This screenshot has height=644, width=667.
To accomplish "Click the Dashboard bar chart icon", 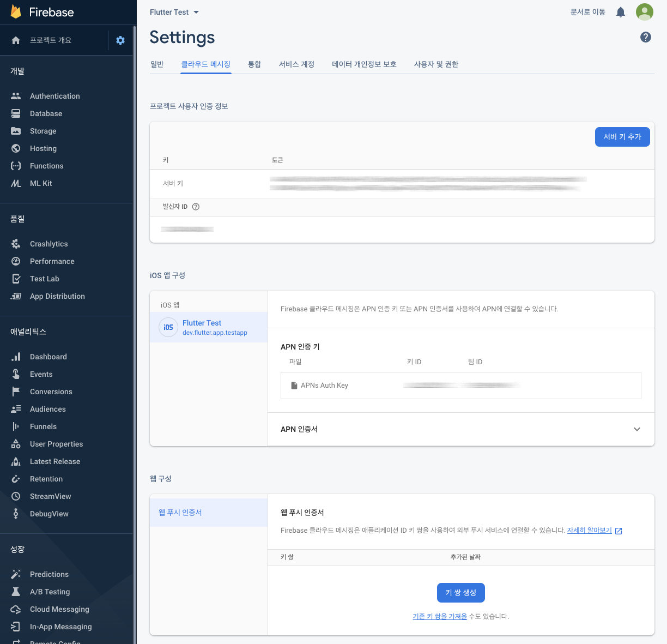I will [16, 357].
